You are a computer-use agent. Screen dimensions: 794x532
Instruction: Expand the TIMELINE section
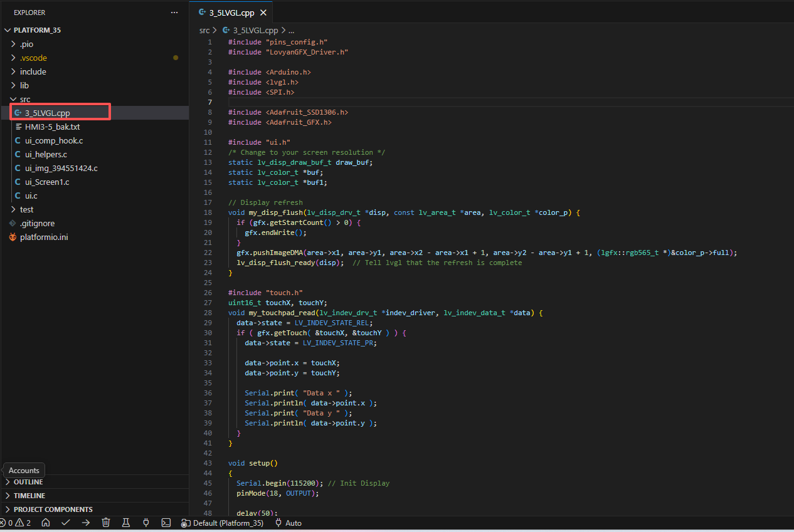click(x=29, y=496)
